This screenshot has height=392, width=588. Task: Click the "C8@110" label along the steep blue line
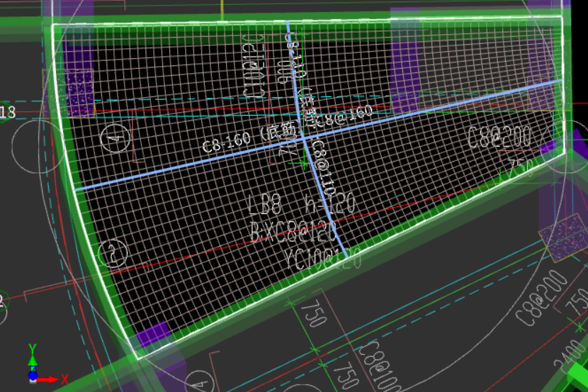click(324, 168)
